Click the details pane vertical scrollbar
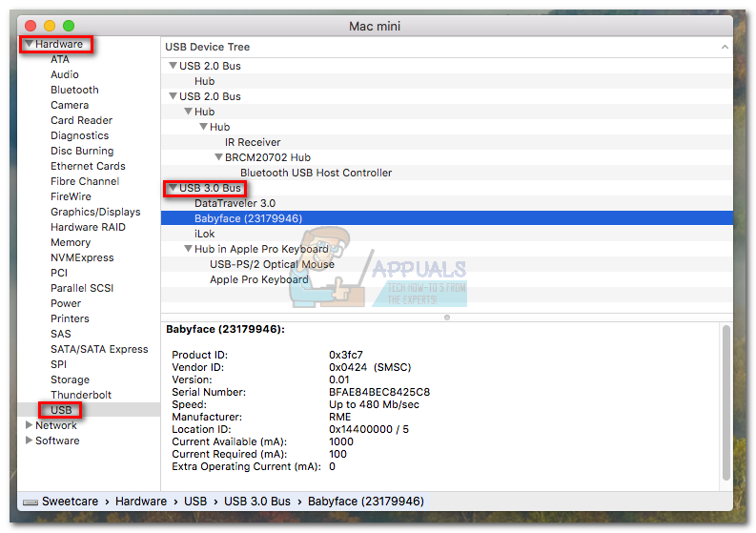The width and height of the screenshot is (756, 533). coord(726,402)
